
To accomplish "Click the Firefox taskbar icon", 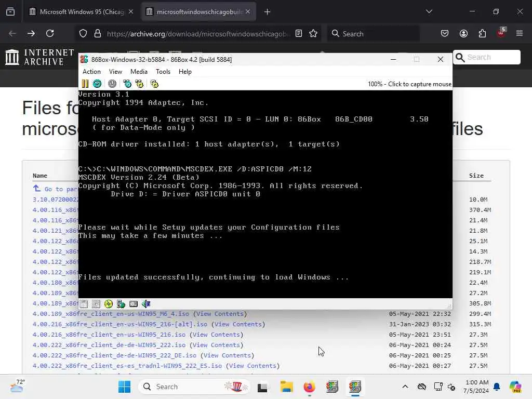I will click(x=310, y=387).
